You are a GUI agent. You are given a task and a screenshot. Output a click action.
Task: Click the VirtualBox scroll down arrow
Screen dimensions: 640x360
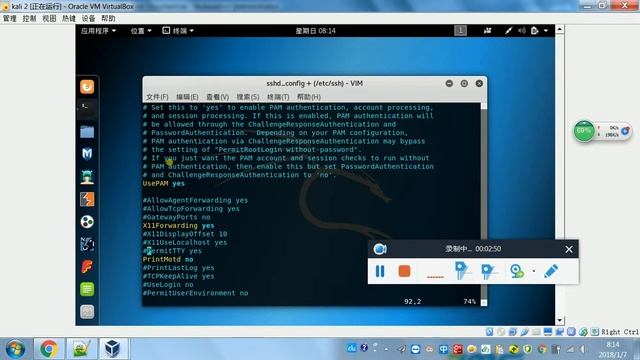(560, 320)
